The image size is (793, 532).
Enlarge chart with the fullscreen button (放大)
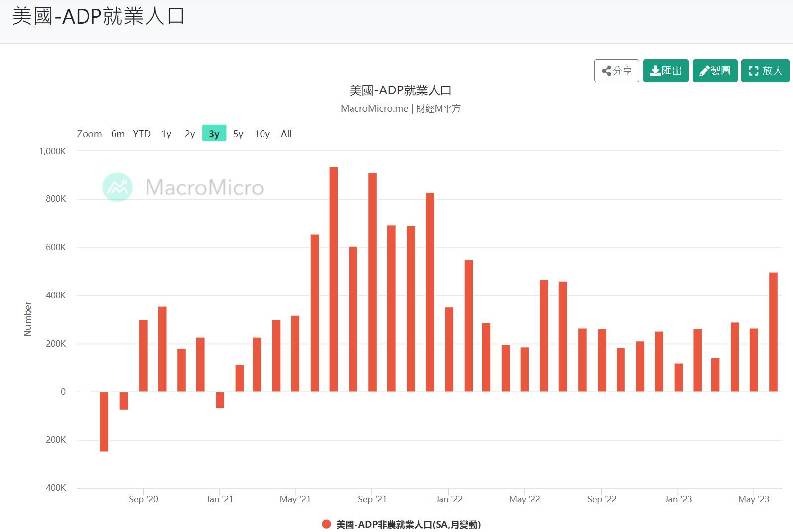(x=765, y=71)
